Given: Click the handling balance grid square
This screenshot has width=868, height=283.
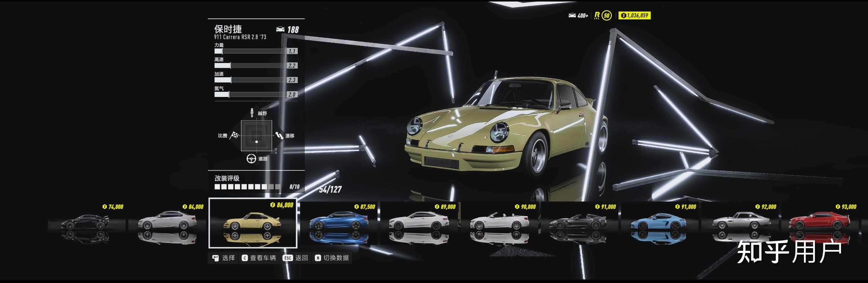Looking at the screenshot, I should [256, 136].
